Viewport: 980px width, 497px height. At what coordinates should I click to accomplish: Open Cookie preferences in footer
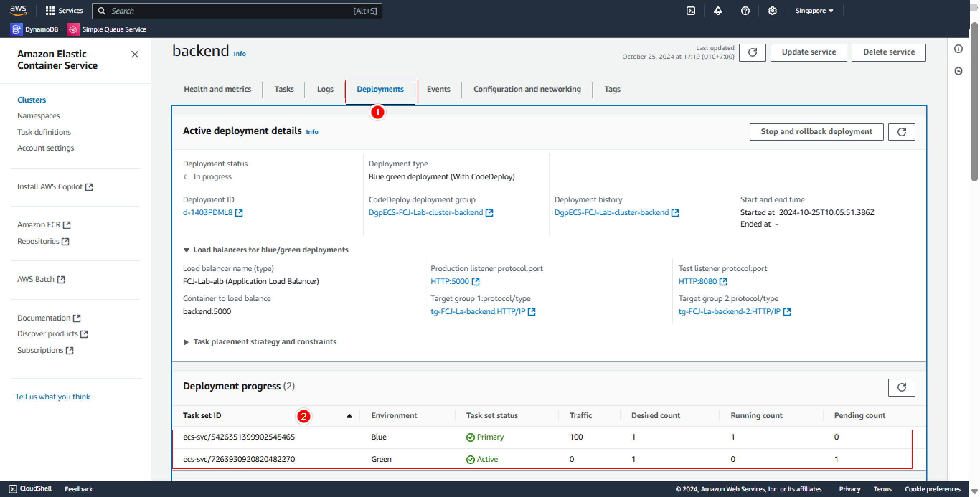tap(932, 489)
